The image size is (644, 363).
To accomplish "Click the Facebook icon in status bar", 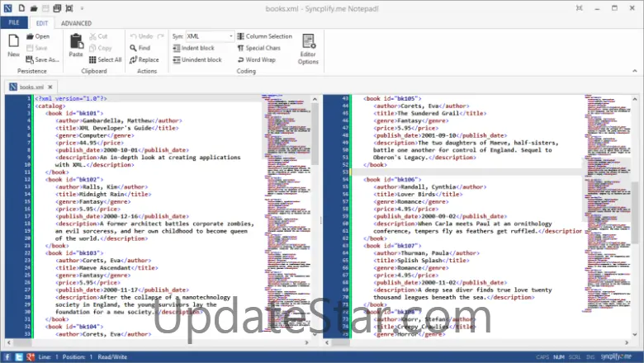I will [7, 357].
